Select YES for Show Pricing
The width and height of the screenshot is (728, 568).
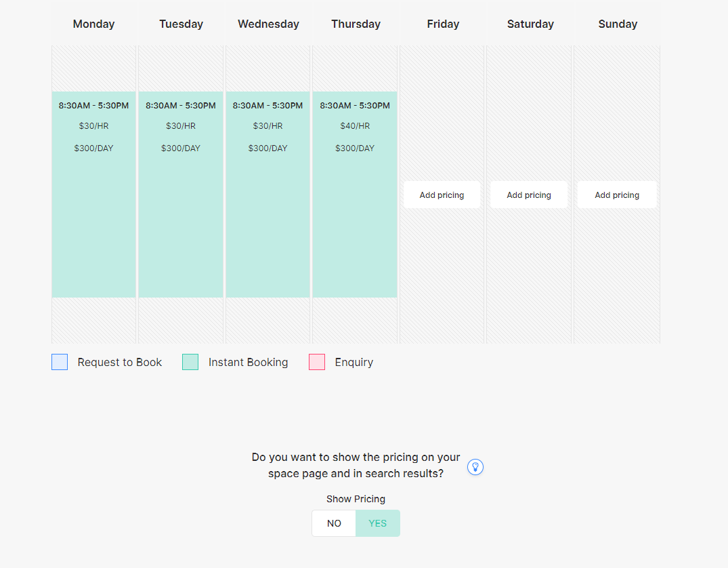(x=377, y=523)
